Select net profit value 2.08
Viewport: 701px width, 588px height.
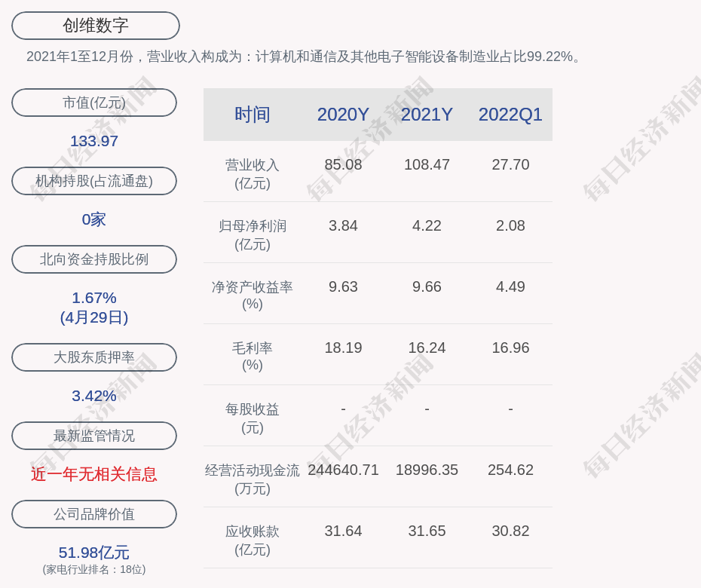(510, 226)
